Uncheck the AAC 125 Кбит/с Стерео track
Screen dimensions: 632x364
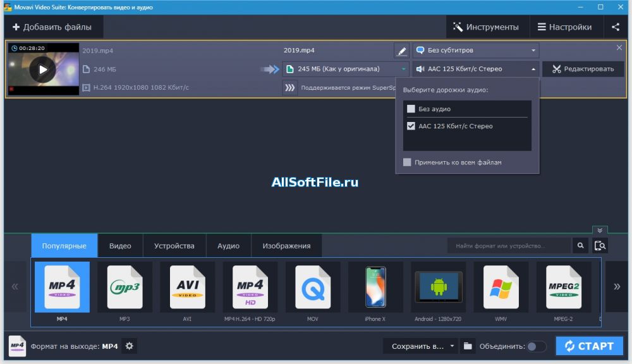click(411, 126)
